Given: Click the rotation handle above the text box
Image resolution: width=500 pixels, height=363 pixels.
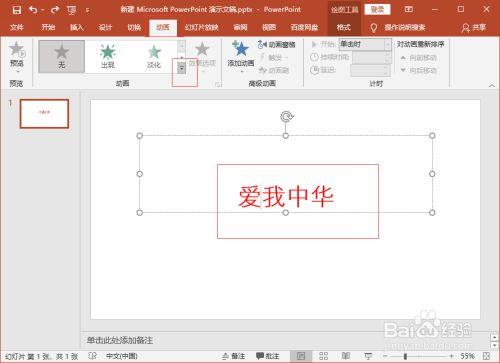Looking at the screenshot, I should (286, 117).
